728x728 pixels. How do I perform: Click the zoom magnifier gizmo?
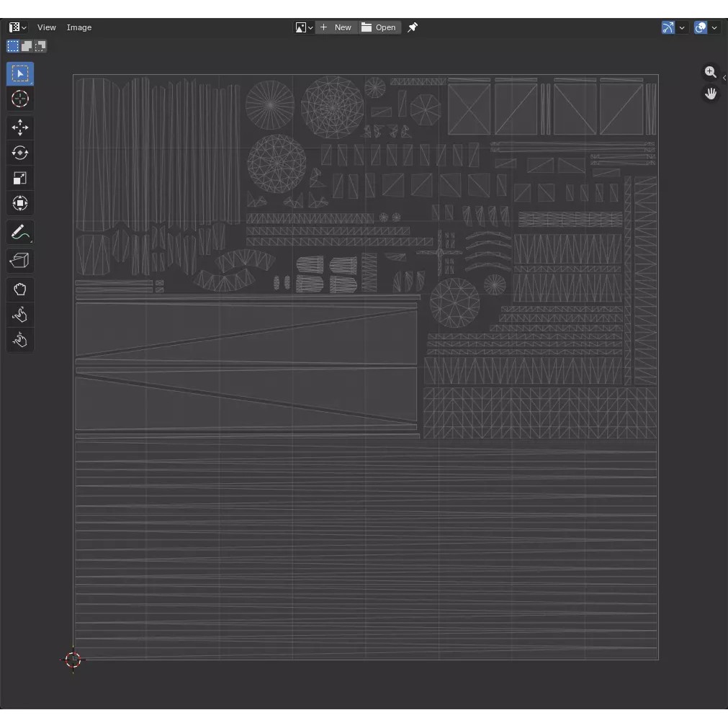point(711,72)
